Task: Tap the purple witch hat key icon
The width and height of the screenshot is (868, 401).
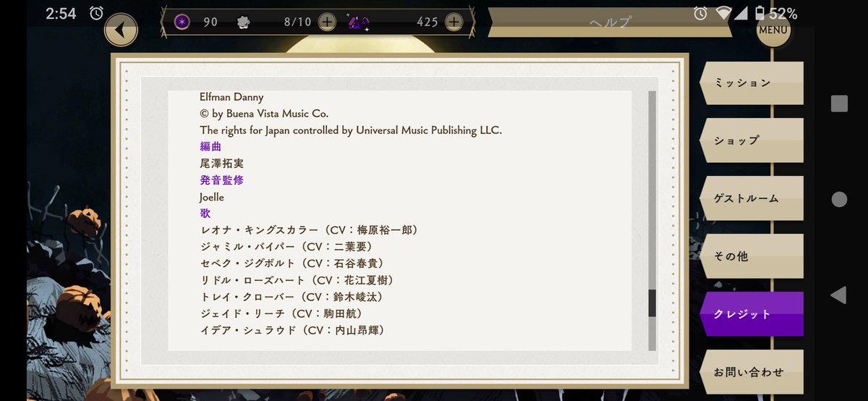Action: point(358,22)
